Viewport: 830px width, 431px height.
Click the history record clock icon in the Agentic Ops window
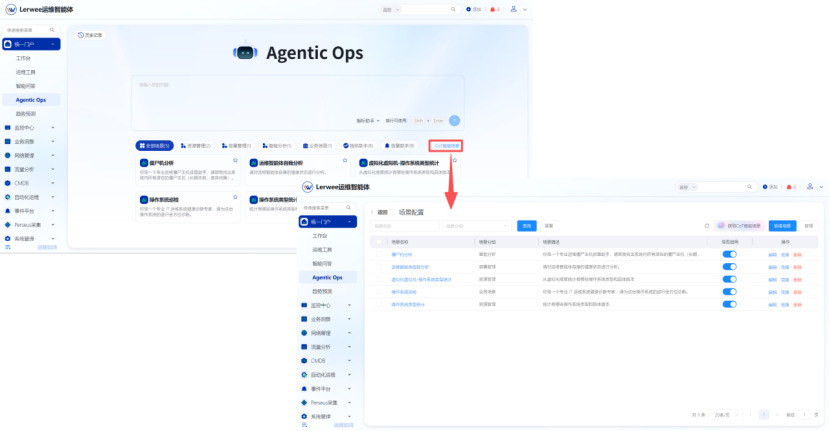(x=80, y=35)
